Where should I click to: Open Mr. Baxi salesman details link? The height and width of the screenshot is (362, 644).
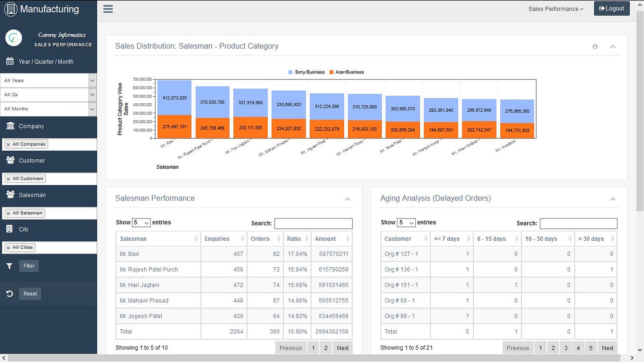pyautogui.click(x=129, y=253)
